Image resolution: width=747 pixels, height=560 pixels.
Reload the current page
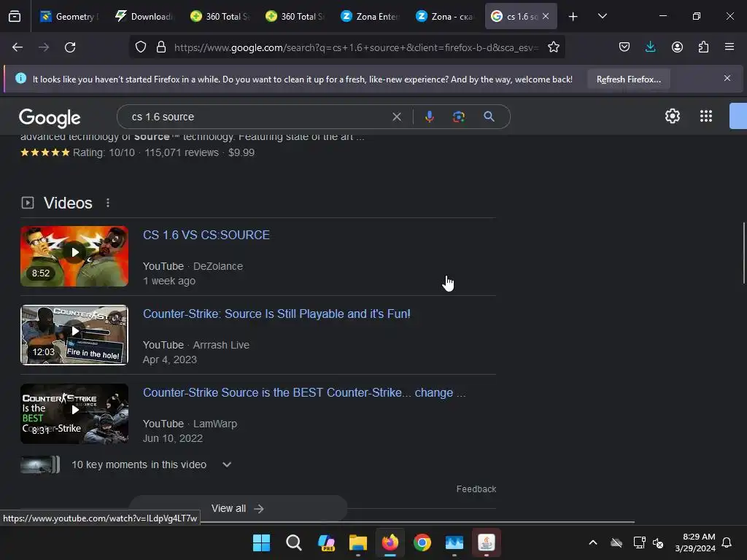pos(70,47)
